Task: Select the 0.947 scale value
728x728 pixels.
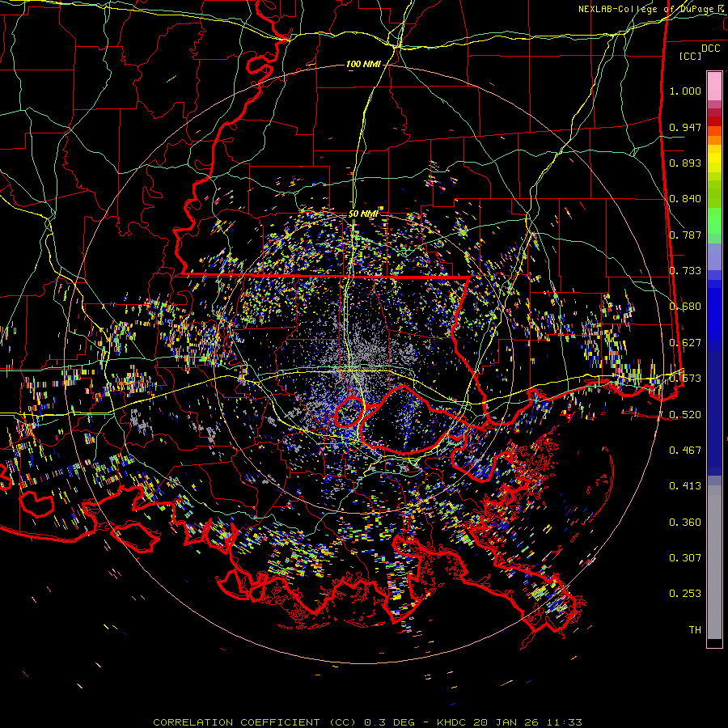Action: (685, 127)
